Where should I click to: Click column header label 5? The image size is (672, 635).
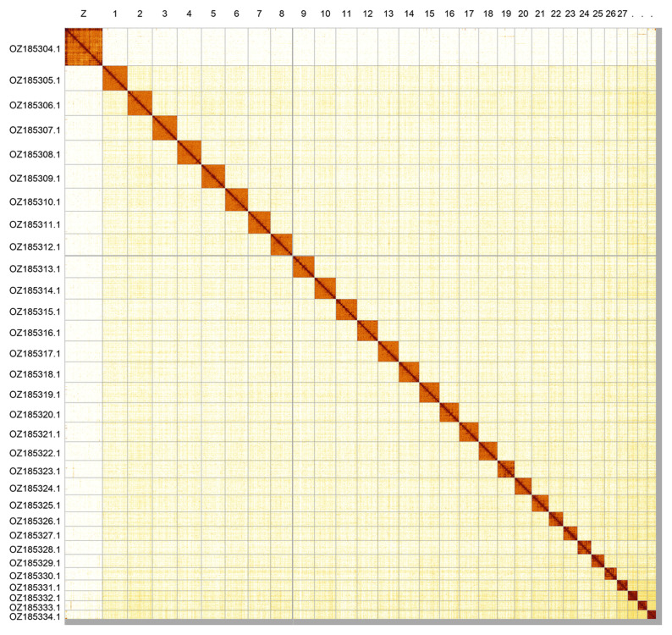(213, 14)
